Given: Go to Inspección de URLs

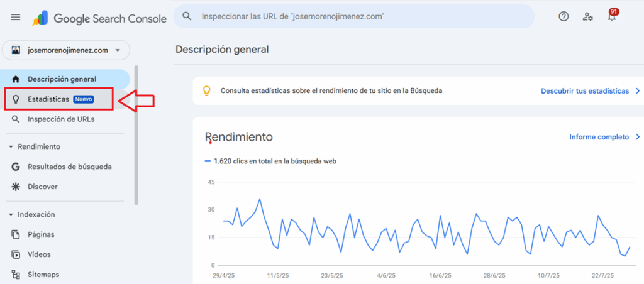Looking at the screenshot, I should click(61, 119).
